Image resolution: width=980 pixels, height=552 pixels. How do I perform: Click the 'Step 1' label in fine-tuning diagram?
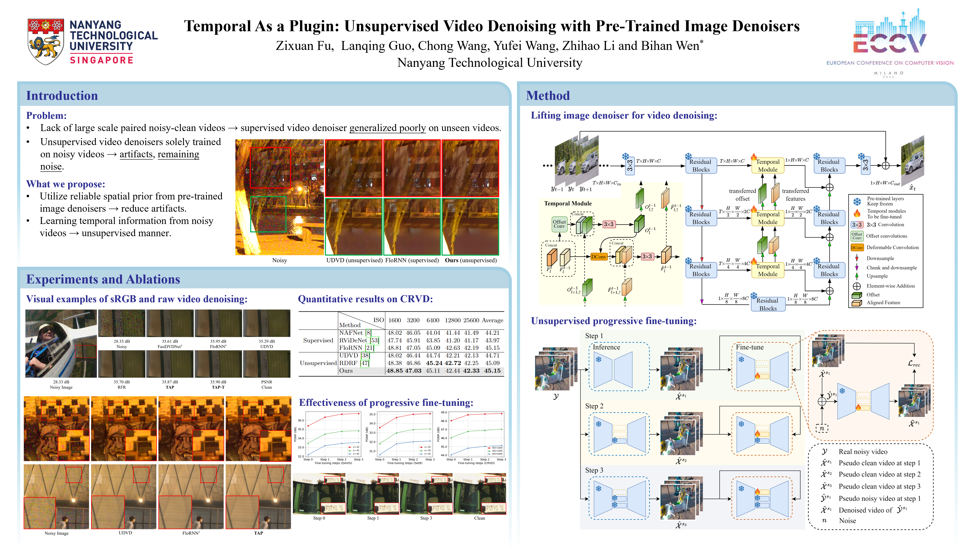click(594, 336)
